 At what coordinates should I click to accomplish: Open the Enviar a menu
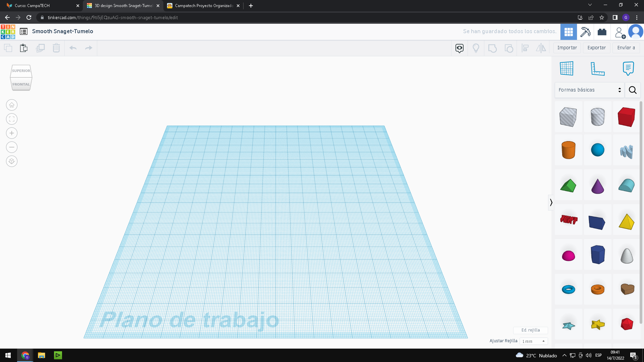626,48
